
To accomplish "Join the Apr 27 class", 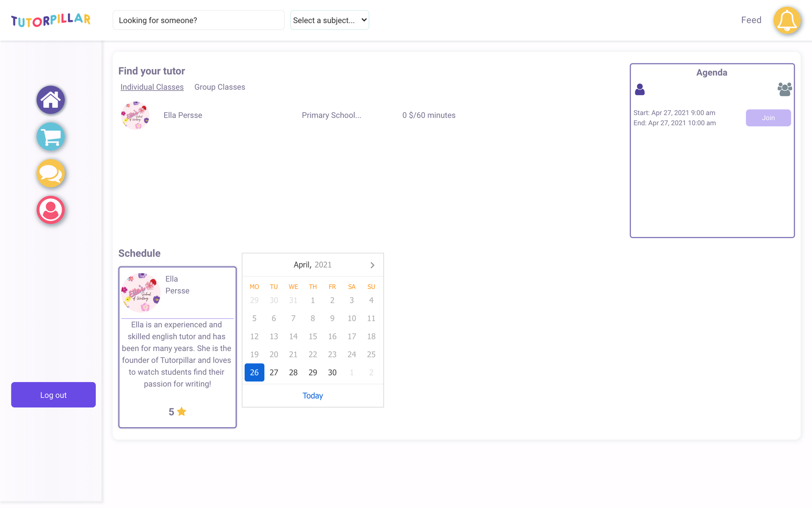I will click(x=768, y=118).
